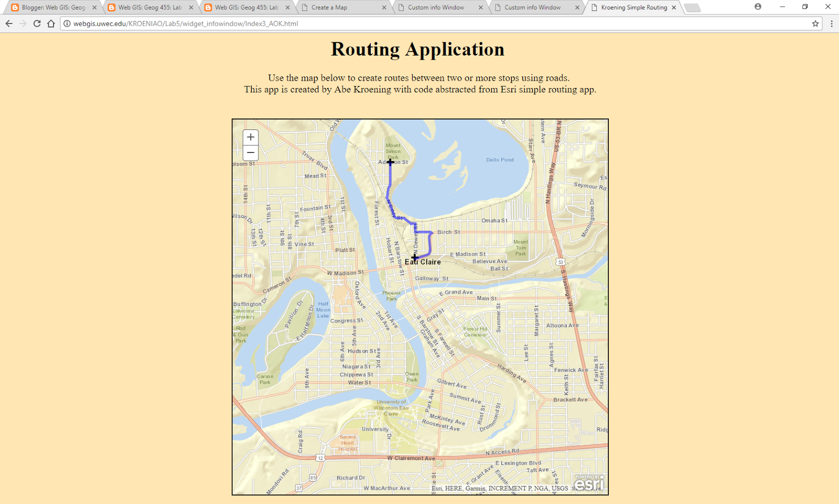Viewport: 839px width, 504px height.
Task: Close the Kroening Simple Routing tab
Action: point(674,7)
